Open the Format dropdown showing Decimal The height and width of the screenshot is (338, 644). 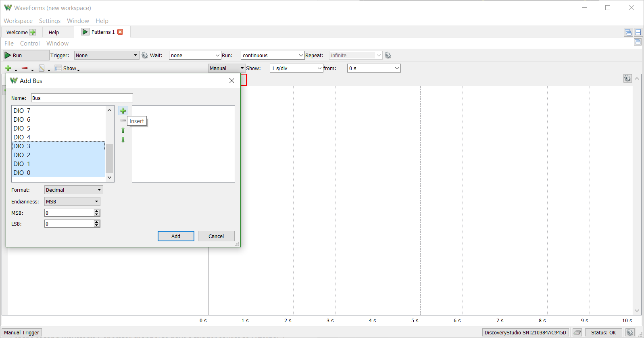click(x=73, y=190)
